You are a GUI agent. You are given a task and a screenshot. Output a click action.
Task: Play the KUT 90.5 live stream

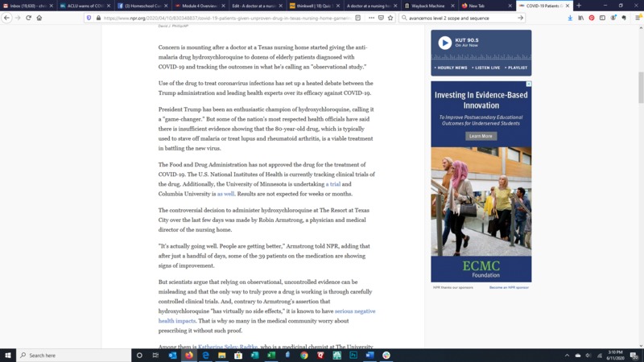(444, 43)
